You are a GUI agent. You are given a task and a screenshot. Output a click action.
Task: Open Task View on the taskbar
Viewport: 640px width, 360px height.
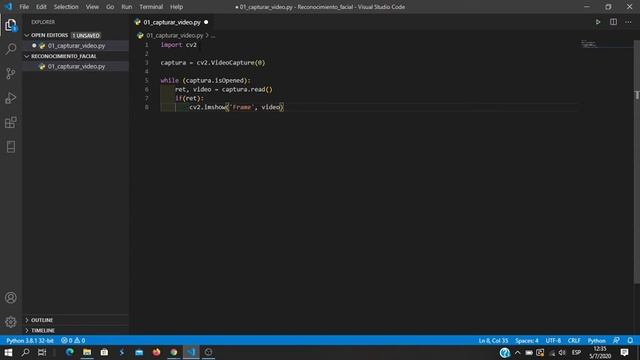(x=42, y=352)
